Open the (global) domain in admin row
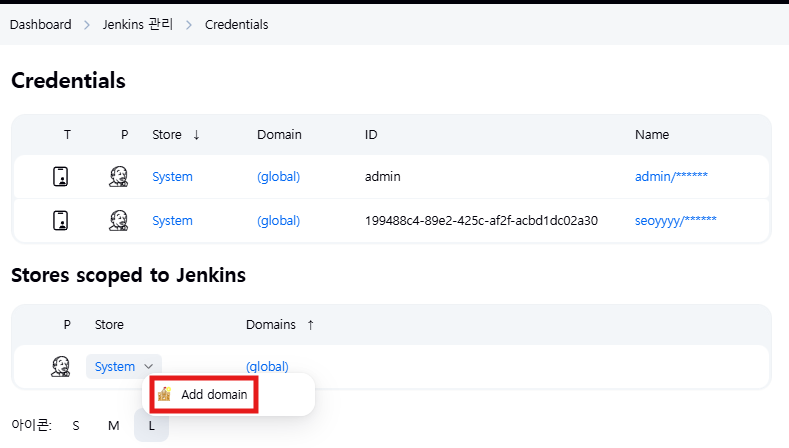 pyautogui.click(x=278, y=177)
